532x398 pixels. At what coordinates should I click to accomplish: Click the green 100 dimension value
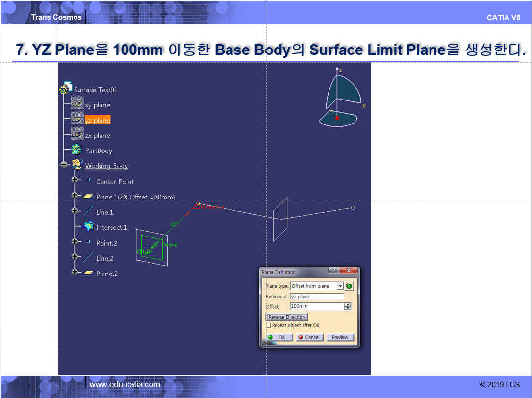click(175, 224)
